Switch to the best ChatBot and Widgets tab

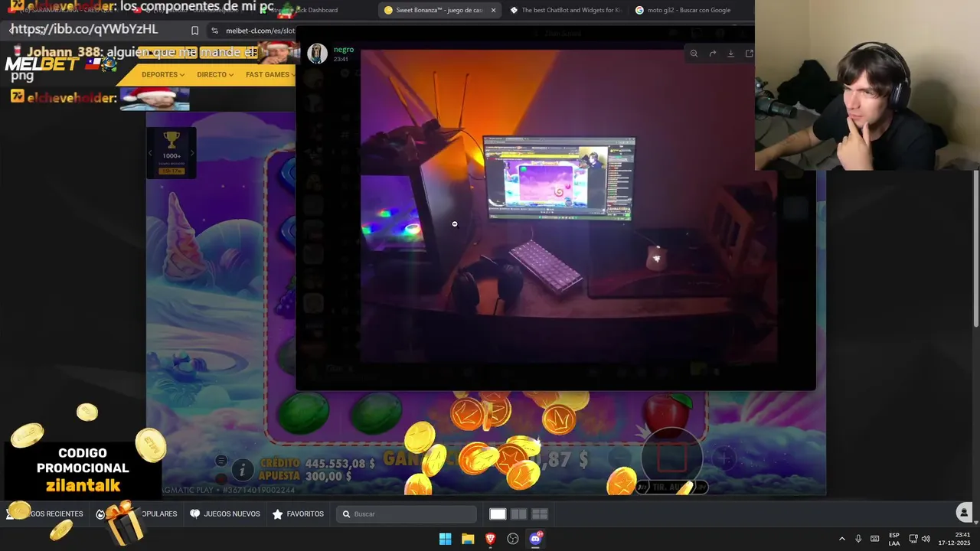[x=565, y=10]
